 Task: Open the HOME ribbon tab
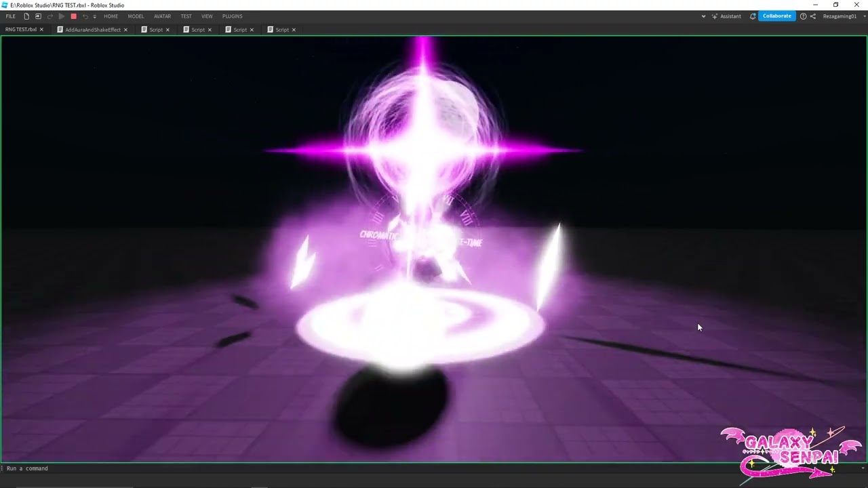(x=111, y=16)
